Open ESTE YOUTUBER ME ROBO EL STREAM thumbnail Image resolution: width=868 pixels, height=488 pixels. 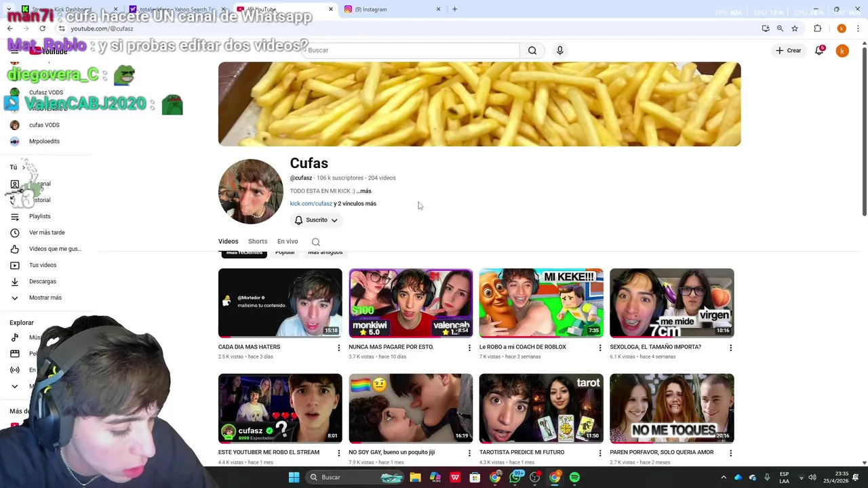click(280, 408)
